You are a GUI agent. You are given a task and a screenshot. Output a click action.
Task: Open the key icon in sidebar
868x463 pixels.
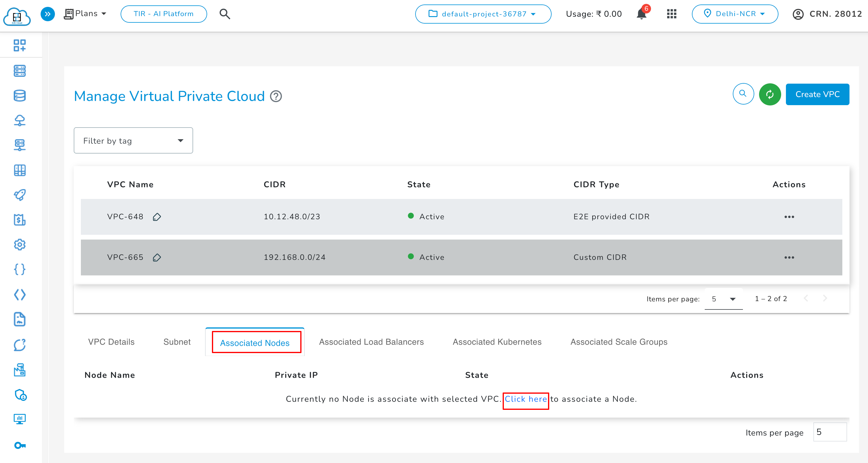coord(19,445)
